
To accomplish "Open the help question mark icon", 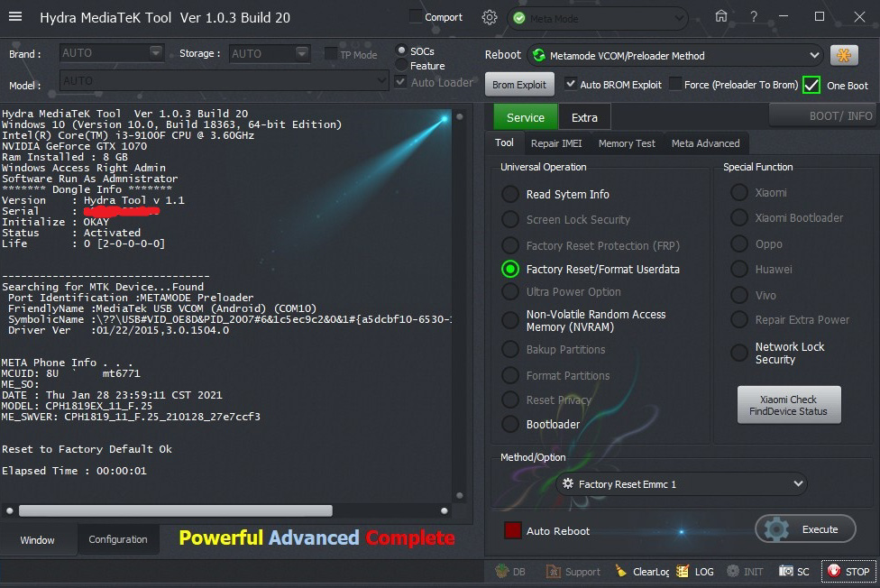I will 754,17.
